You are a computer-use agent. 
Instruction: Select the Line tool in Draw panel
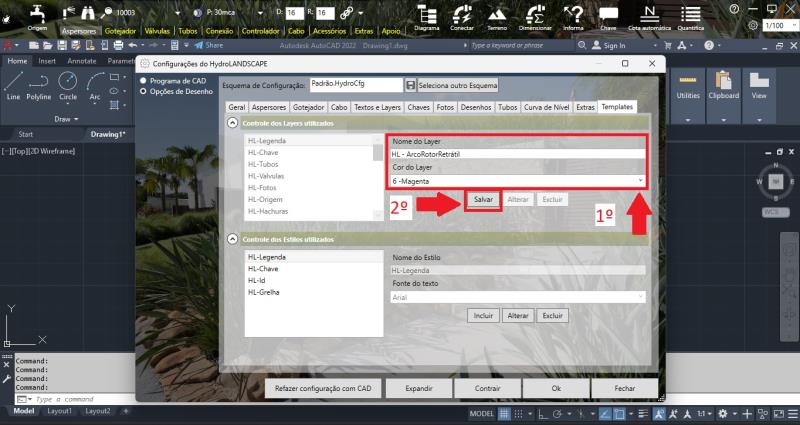13,86
